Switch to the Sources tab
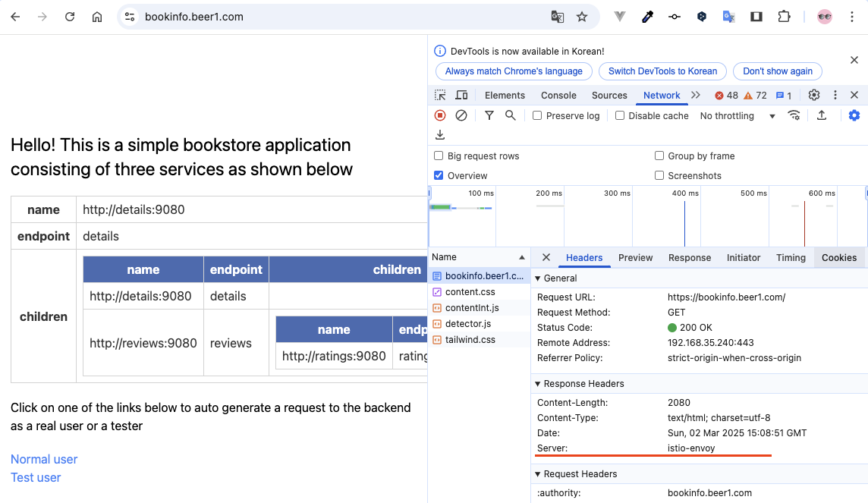The height and width of the screenshot is (503, 868). [x=609, y=95]
